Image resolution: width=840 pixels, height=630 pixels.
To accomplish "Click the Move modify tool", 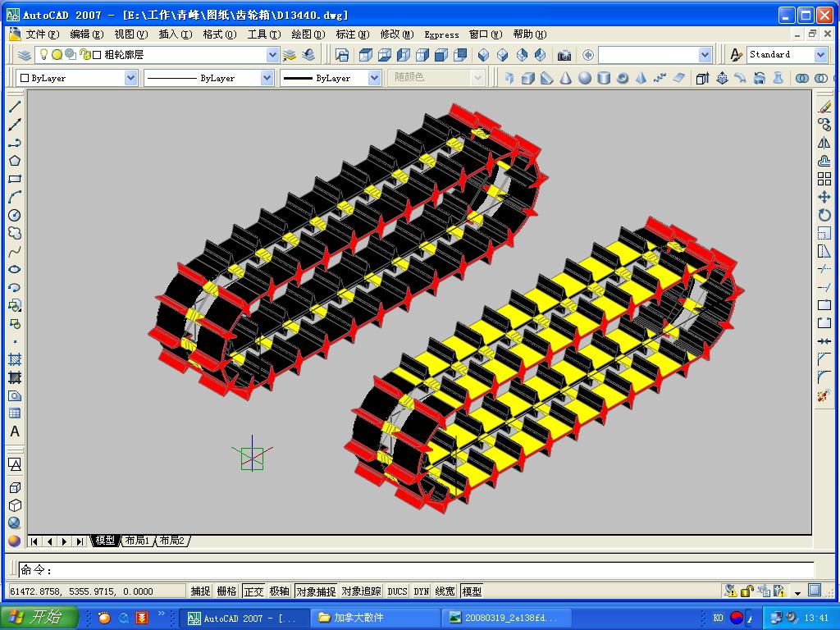I will [x=824, y=197].
